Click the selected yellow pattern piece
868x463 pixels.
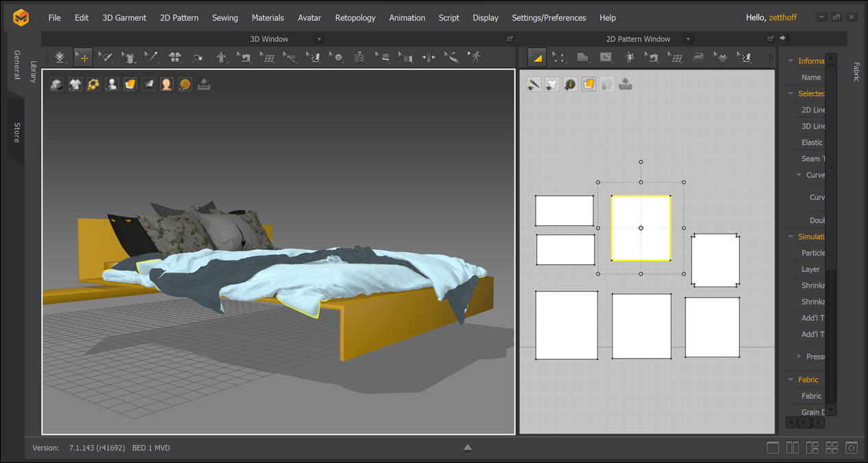[x=641, y=228]
